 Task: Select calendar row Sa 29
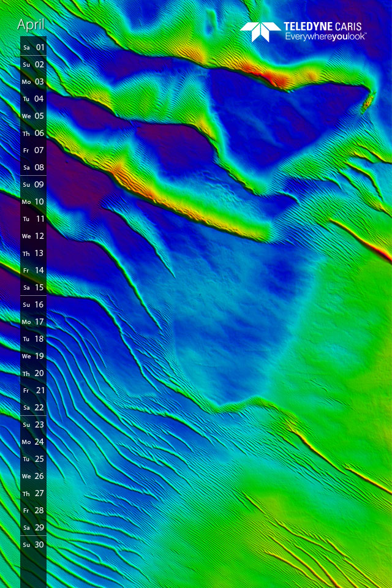(x=34, y=527)
